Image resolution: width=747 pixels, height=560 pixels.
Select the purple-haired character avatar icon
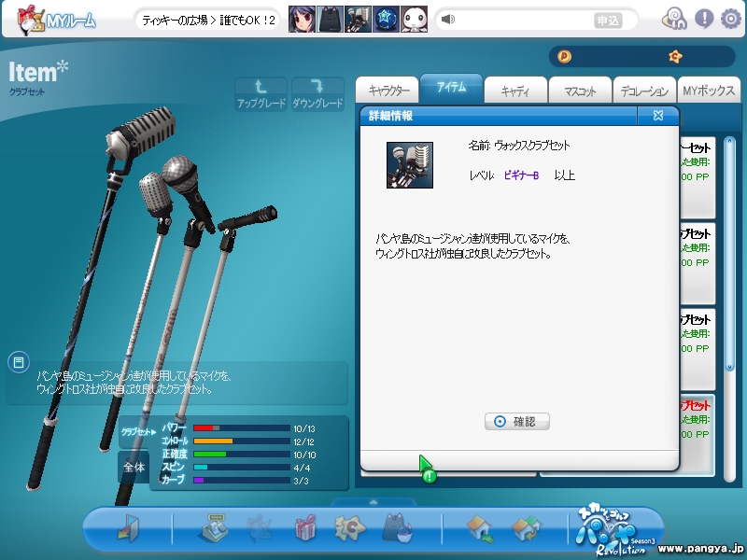point(302,19)
